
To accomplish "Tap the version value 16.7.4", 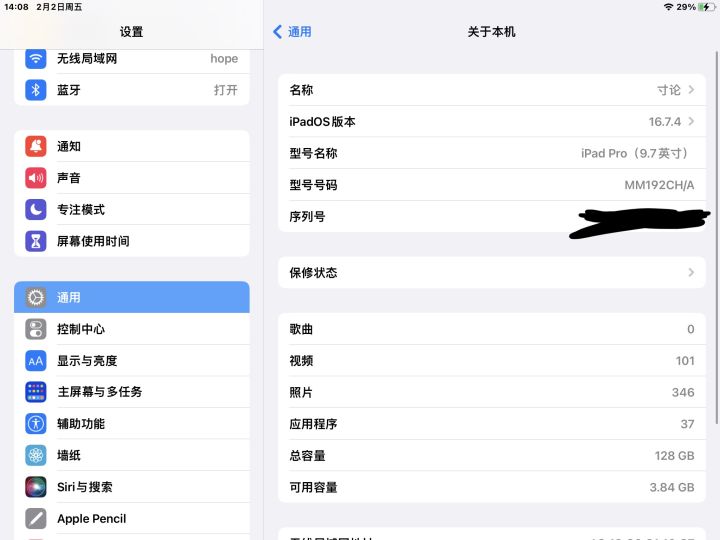I will tap(664, 122).
